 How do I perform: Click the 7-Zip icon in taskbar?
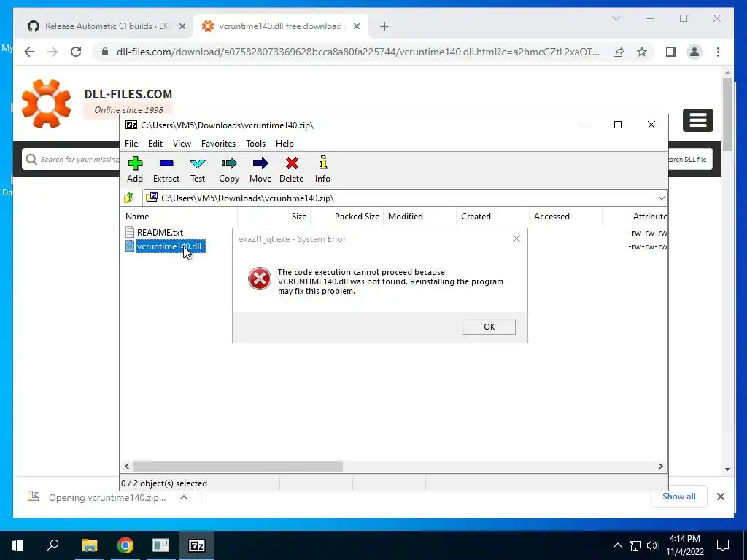point(197,545)
